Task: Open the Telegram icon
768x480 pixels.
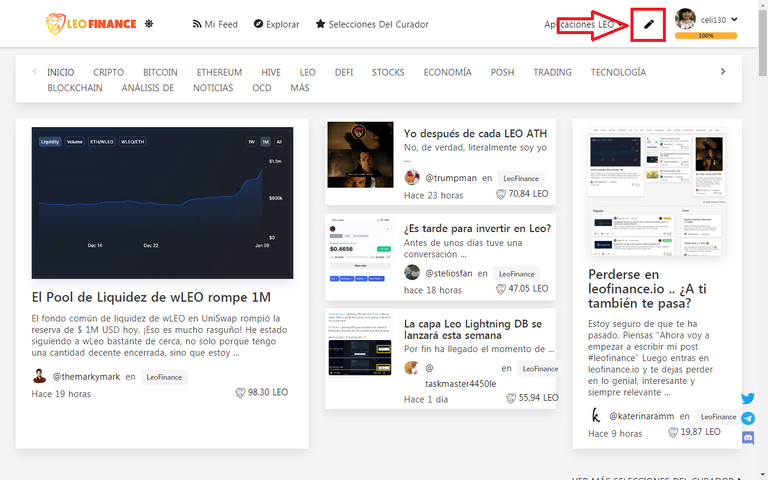Action: pos(748,418)
